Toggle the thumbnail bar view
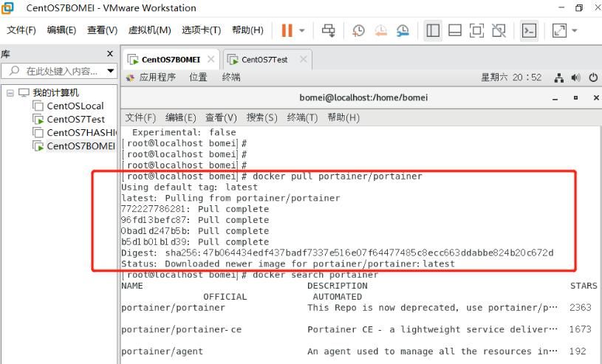 [x=454, y=30]
